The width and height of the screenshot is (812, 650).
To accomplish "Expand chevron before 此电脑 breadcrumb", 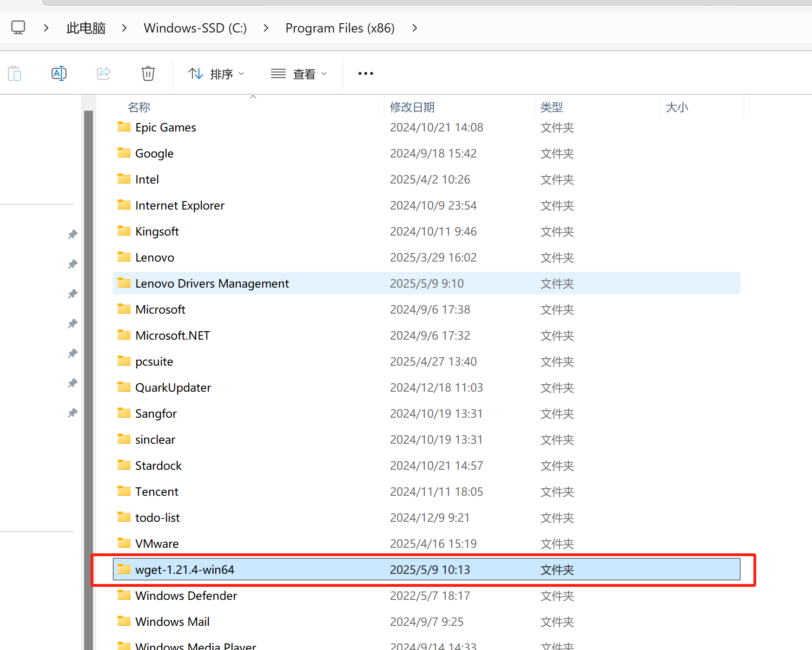I will 46,28.
